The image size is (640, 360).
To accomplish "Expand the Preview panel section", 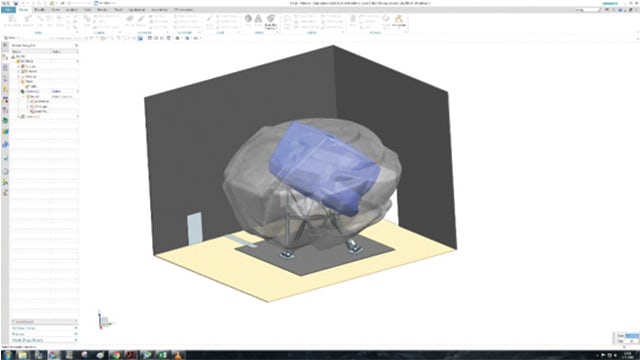I will 44,334.
